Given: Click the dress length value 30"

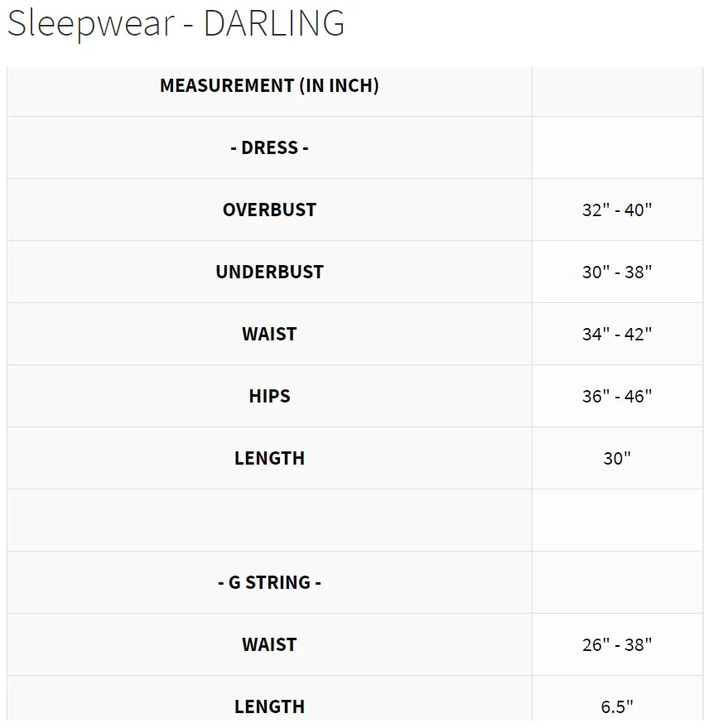Looking at the screenshot, I should [x=617, y=459].
